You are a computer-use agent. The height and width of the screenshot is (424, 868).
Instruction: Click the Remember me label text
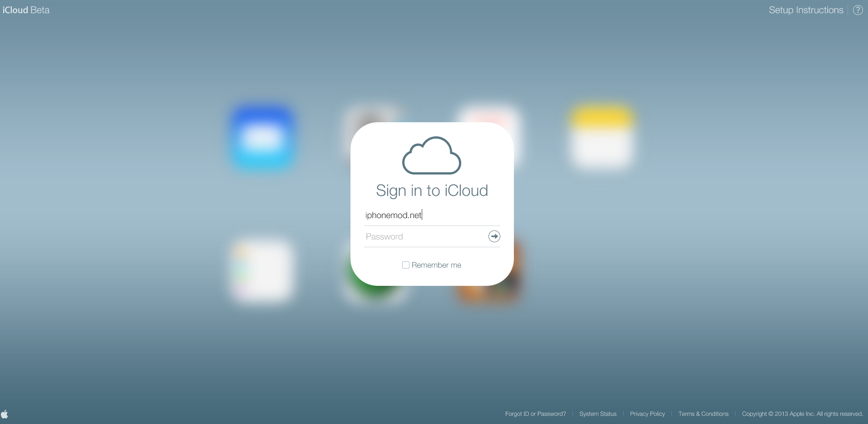tap(436, 265)
